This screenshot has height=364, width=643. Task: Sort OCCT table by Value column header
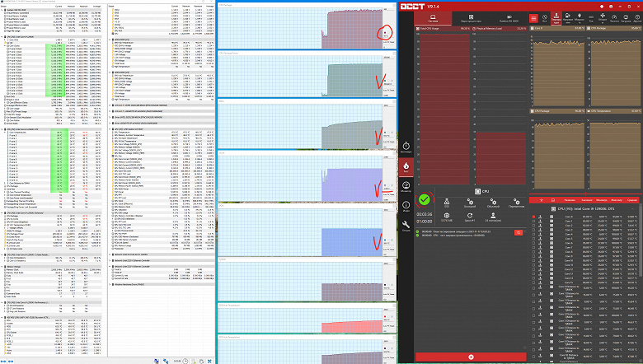(x=586, y=200)
